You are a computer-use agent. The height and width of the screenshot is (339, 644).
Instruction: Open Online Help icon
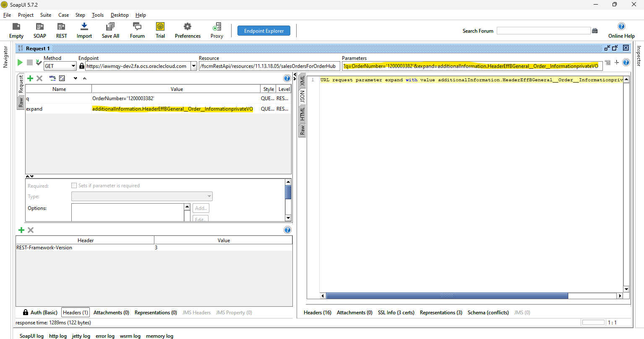[x=621, y=31]
